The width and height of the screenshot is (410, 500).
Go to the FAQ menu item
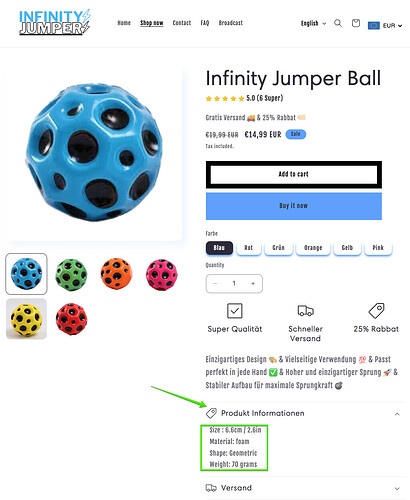(205, 23)
